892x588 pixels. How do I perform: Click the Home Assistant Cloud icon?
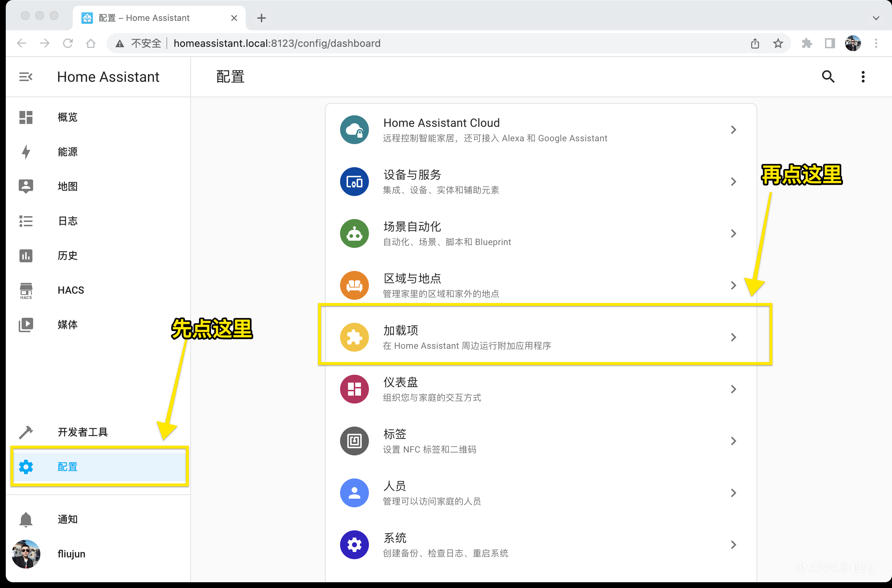pyautogui.click(x=354, y=130)
